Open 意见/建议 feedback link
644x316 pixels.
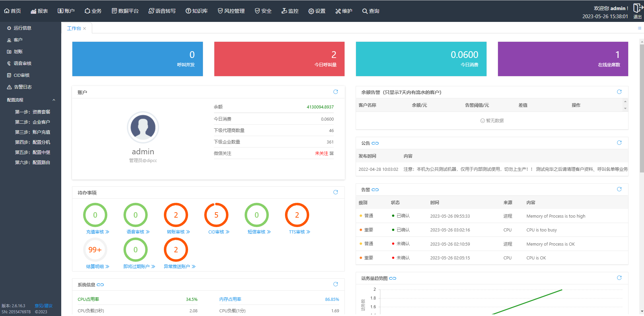pos(44,306)
